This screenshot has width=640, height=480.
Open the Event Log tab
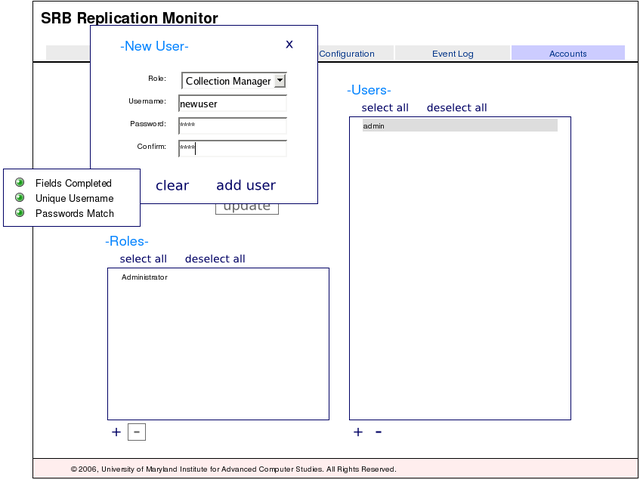point(452,54)
